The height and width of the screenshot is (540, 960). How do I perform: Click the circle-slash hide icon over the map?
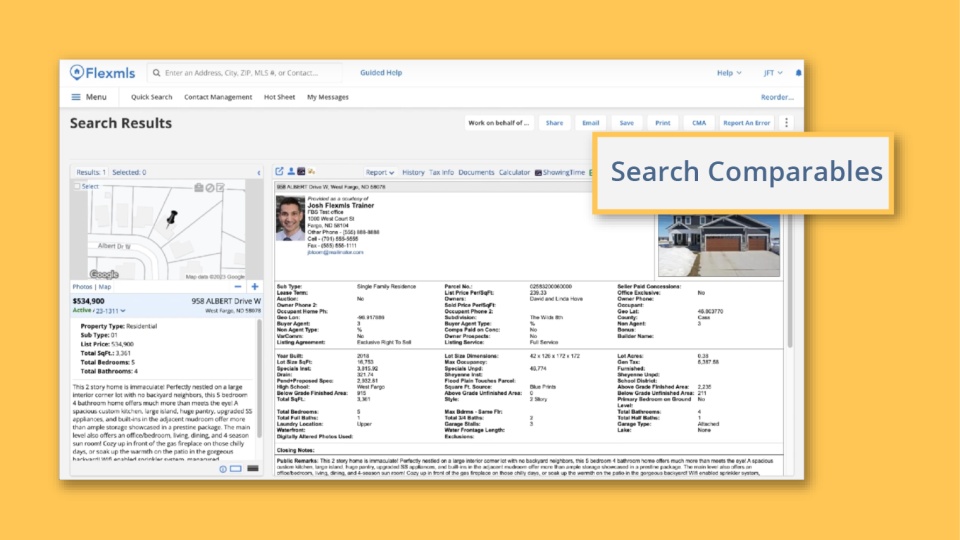tap(209, 187)
